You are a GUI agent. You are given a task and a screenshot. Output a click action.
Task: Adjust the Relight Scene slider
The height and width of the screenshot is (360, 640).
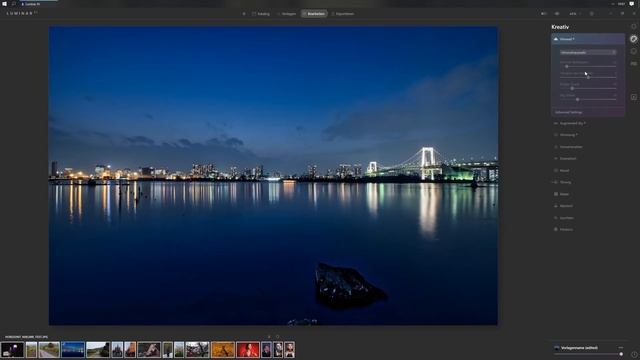point(588,88)
